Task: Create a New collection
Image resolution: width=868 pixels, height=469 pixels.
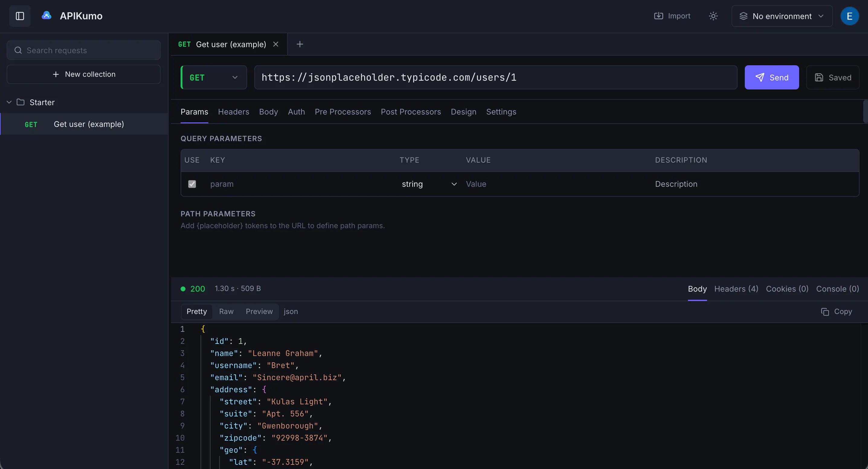Action: [x=84, y=74]
